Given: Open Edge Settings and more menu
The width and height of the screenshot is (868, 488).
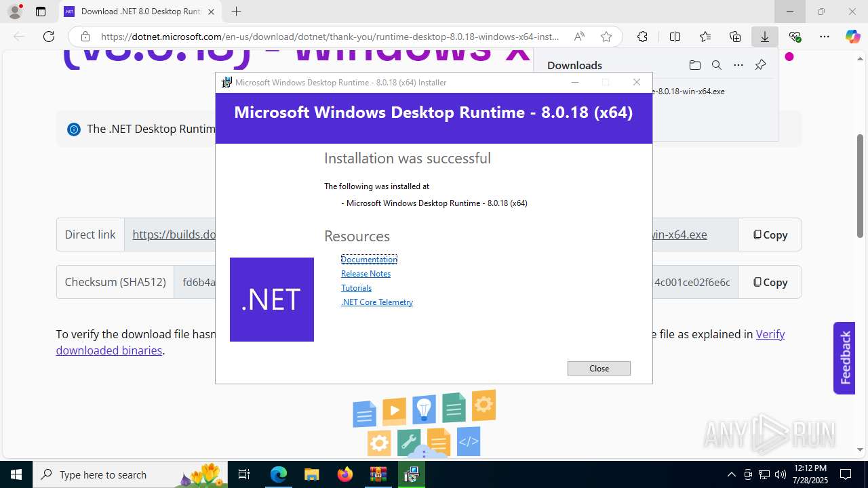Looking at the screenshot, I should coord(825,37).
